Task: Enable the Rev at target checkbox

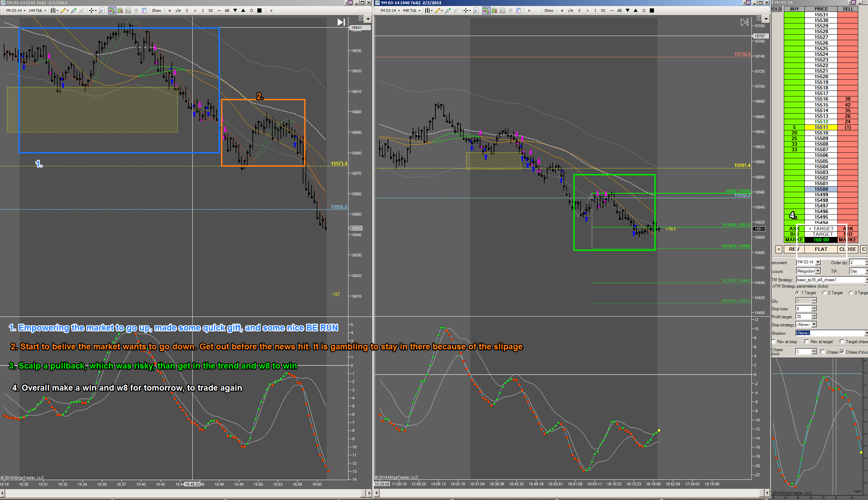Action: [807, 342]
